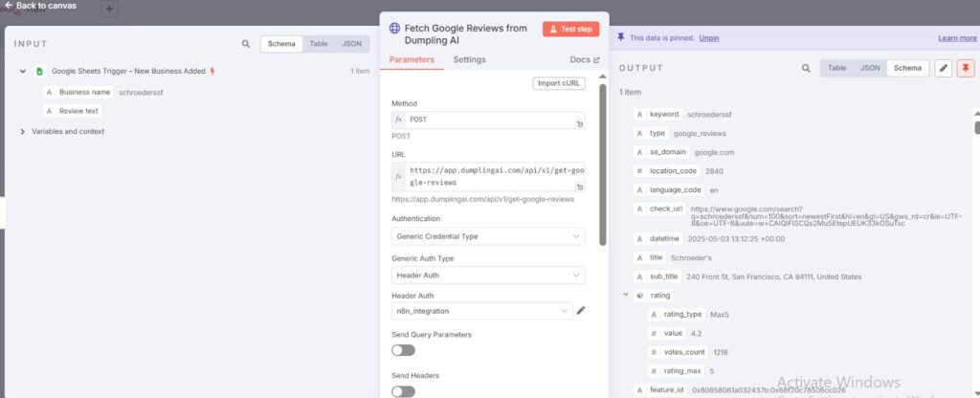The width and height of the screenshot is (980, 398).
Task: Open the Parameters tab
Action: (412, 60)
